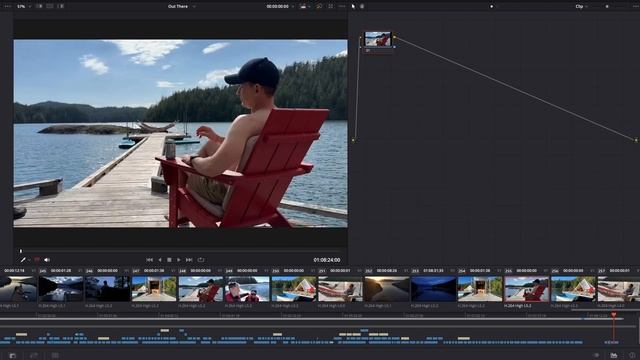The image size is (640, 360).
Task: Play the clip in reverse
Action: (160, 260)
